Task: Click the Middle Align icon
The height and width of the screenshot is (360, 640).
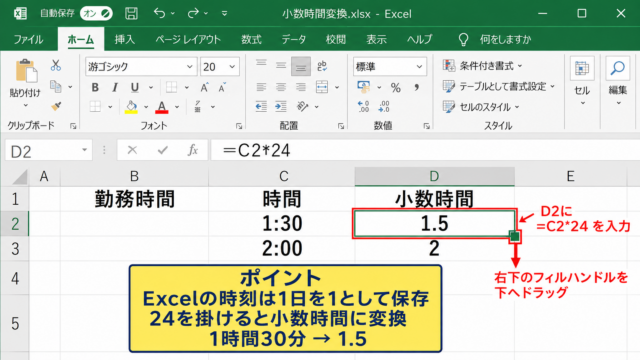Action: [281, 66]
